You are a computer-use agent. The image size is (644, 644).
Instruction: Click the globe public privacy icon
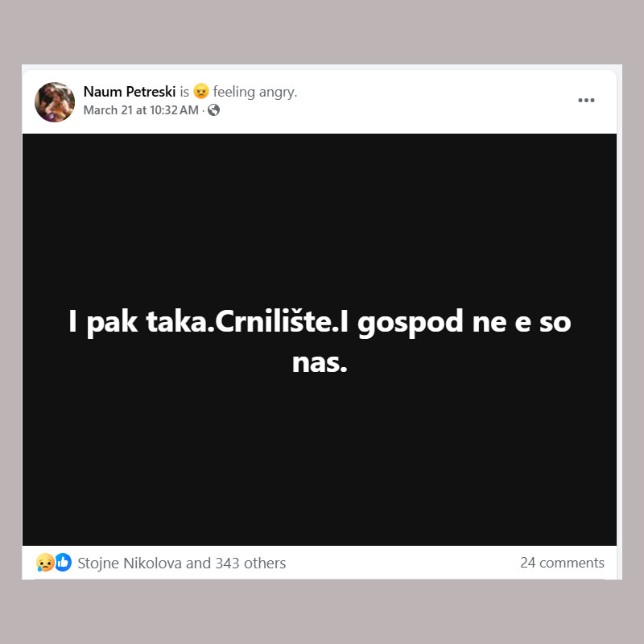tap(213, 110)
